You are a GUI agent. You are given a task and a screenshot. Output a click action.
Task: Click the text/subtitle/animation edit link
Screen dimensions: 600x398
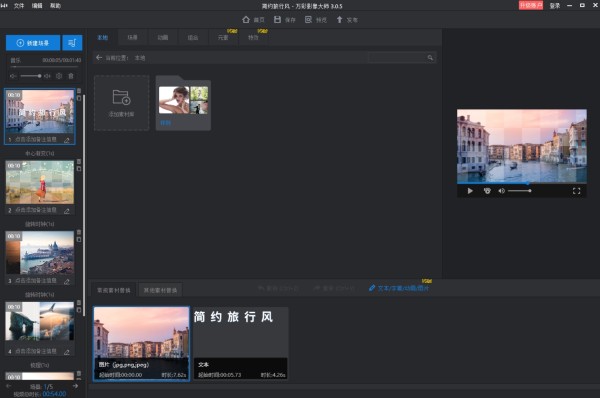399,288
